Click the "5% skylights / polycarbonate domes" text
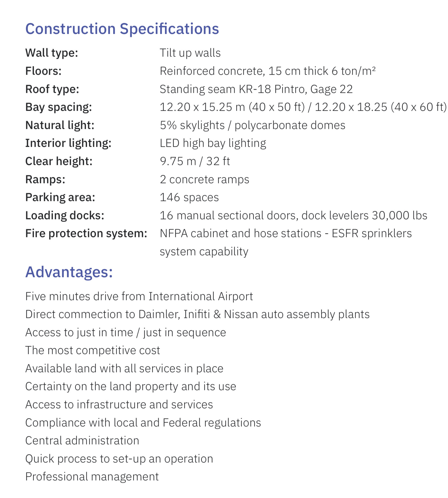 coord(252,125)
